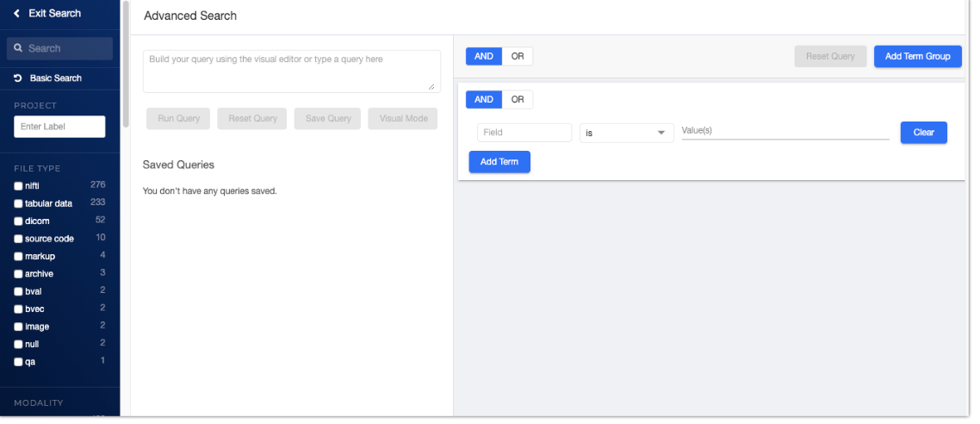Click the Advanced Search title
Image resolution: width=980 pixels, height=424 pixels.
[190, 16]
